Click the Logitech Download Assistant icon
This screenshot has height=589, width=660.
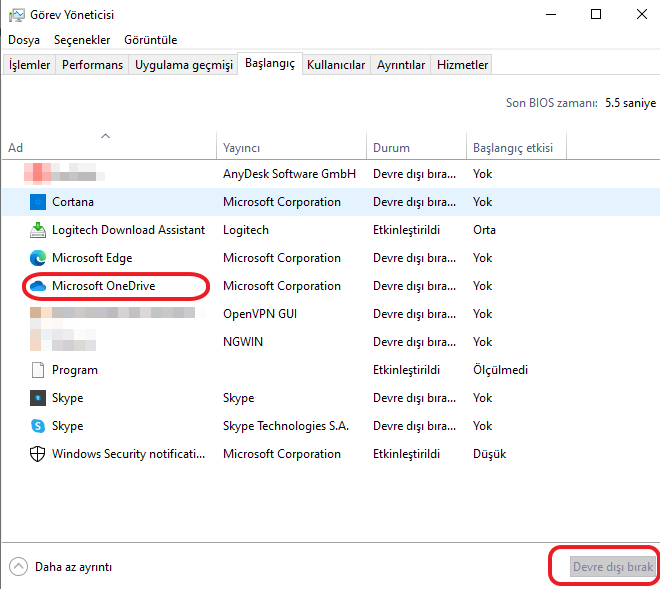pyautogui.click(x=38, y=230)
